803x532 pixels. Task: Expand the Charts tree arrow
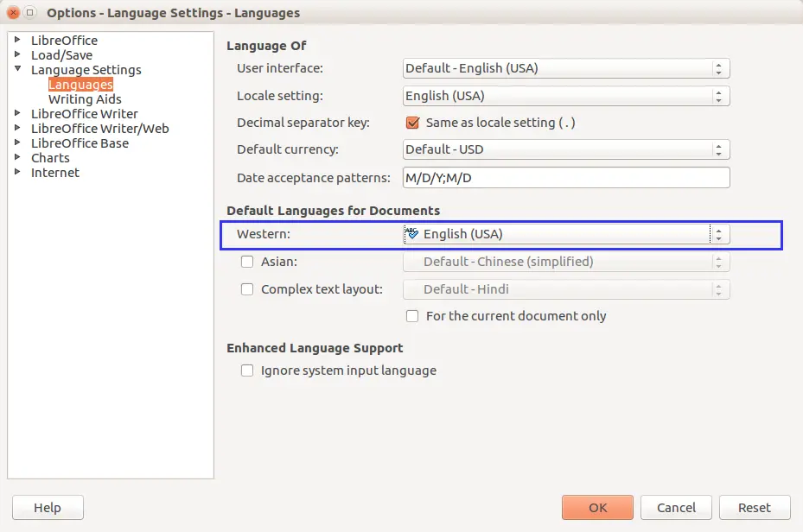click(x=17, y=157)
